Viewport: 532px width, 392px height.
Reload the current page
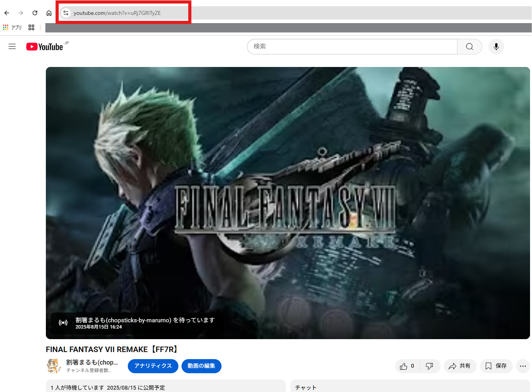35,13
